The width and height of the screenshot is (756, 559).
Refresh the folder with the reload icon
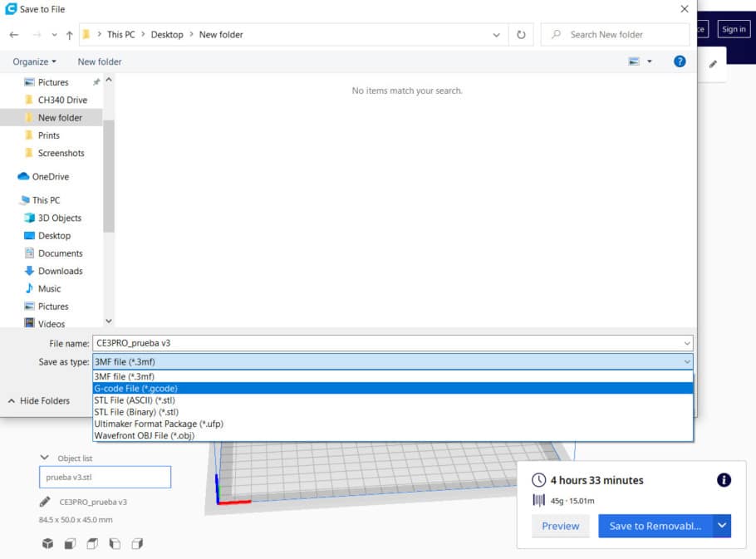coord(521,35)
